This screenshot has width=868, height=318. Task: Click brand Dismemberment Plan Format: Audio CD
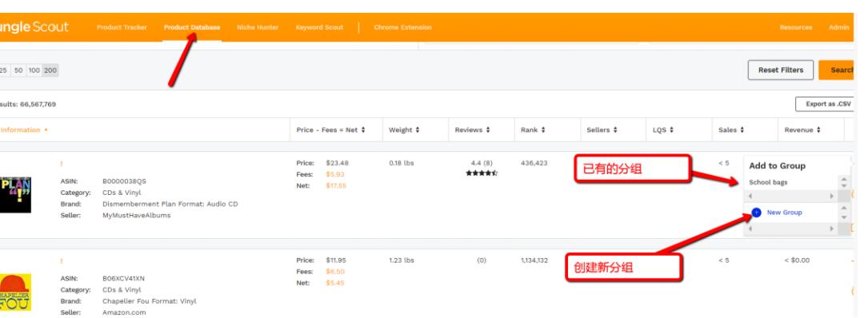(170, 204)
